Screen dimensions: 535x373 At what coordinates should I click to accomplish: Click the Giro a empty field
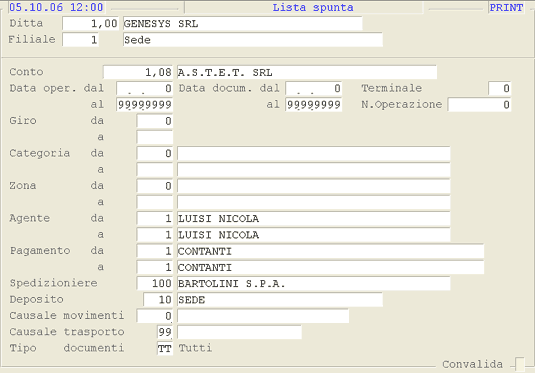pyautogui.click(x=155, y=137)
